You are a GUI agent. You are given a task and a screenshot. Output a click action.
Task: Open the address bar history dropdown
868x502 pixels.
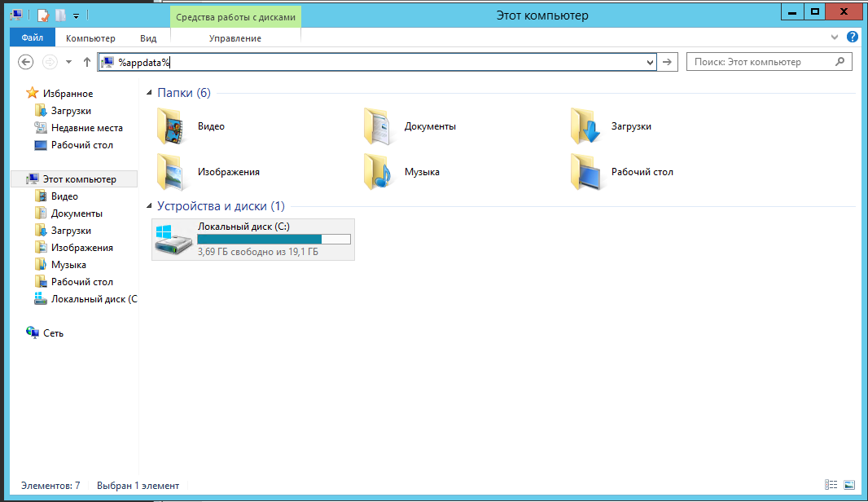(x=650, y=62)
